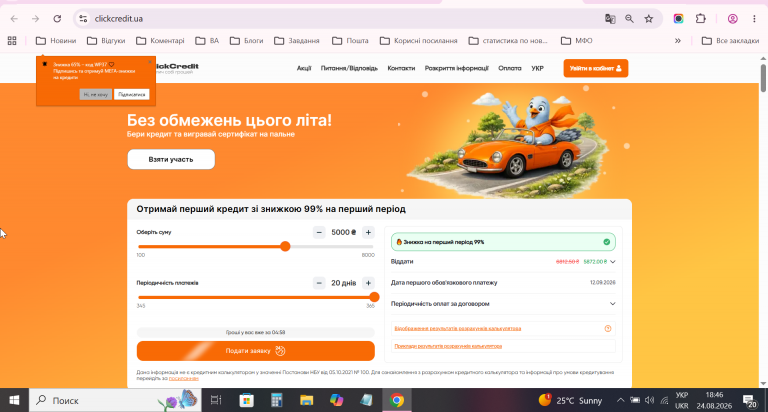This screenshot has height=412, width=768.
Task: Open Приклади результатів розрахунків калькулятора link
Action: pos(448,346)
